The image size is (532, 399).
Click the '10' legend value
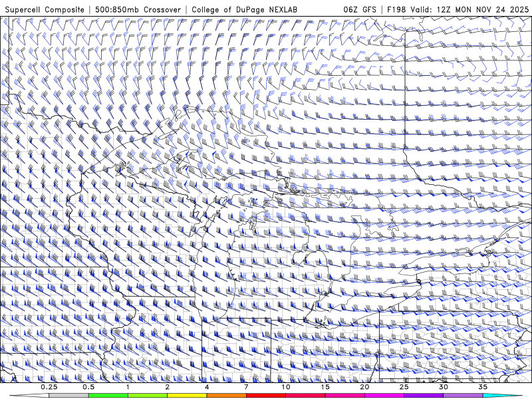pos(286,387)
